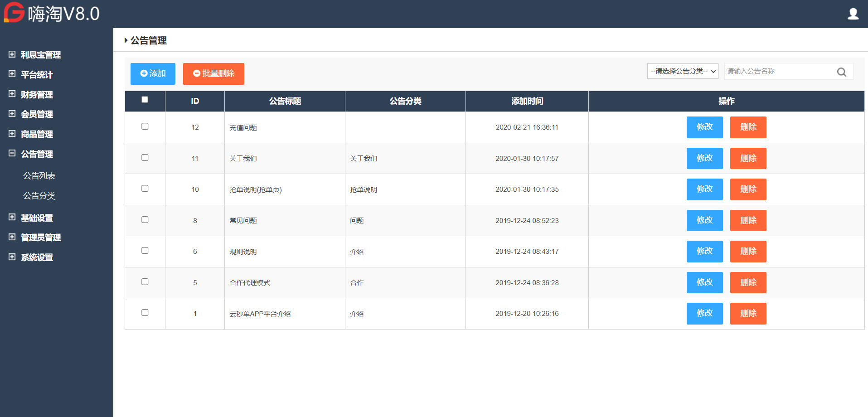Click 删除 for 抢单说明(抢单页) row
The image size is (868, 417).
click(748, 189)
